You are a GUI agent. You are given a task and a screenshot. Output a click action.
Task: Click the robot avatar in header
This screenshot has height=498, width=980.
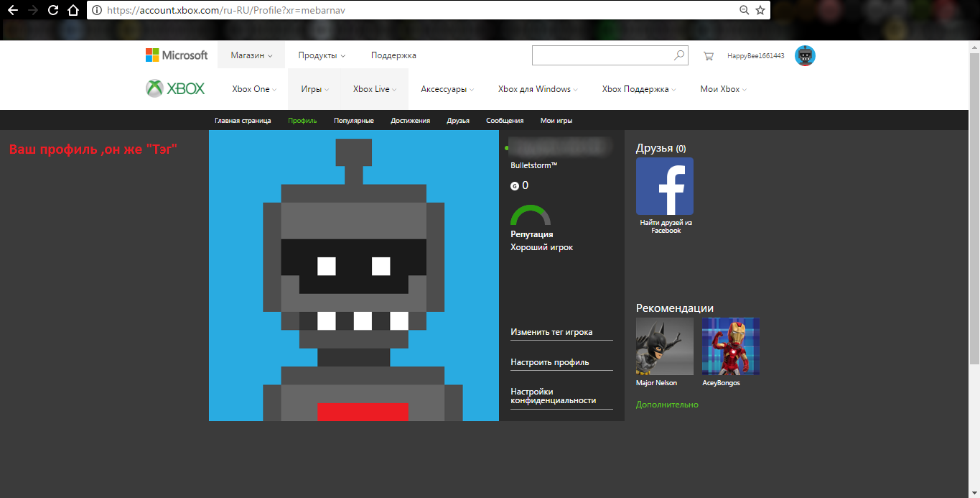pos(805,55)
